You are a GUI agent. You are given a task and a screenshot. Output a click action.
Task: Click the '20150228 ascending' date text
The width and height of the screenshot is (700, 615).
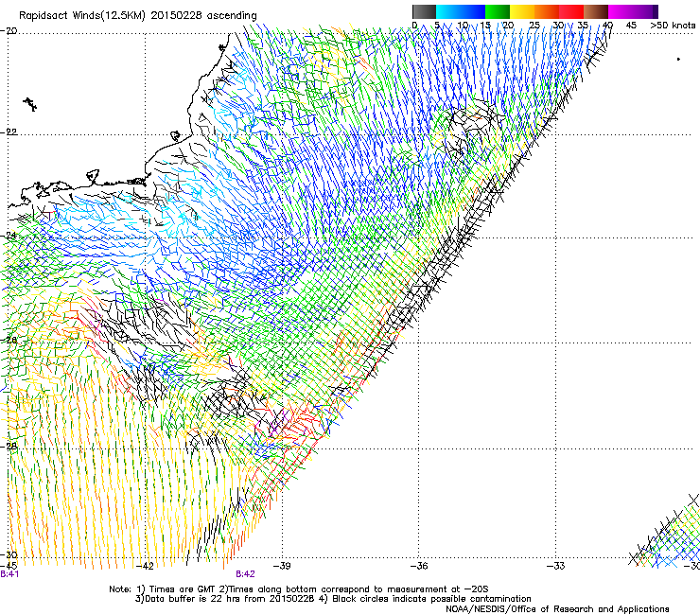(x=203, y=16)
